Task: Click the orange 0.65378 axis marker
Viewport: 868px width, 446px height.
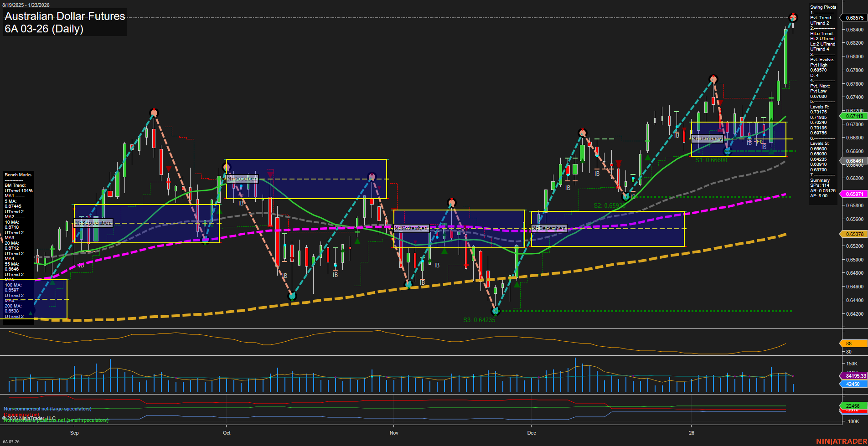Action: (855, 234)
